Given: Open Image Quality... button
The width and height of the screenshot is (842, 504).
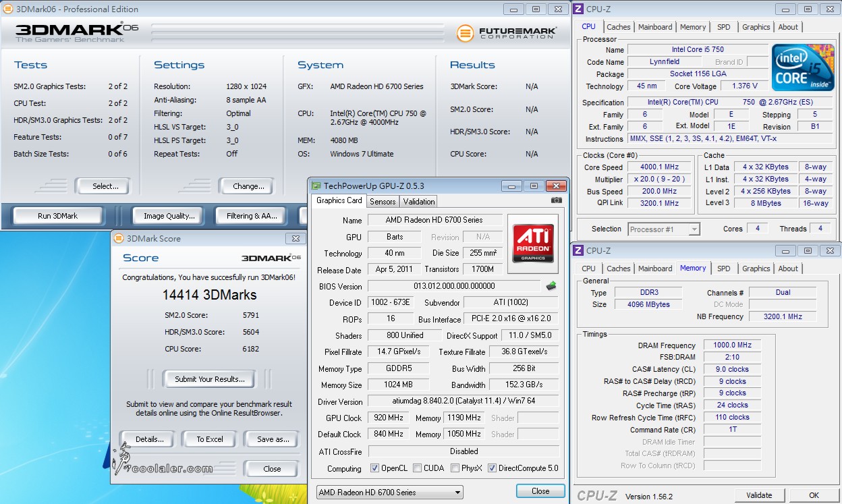Looking at the screenshot, I should tap(169, 216).
